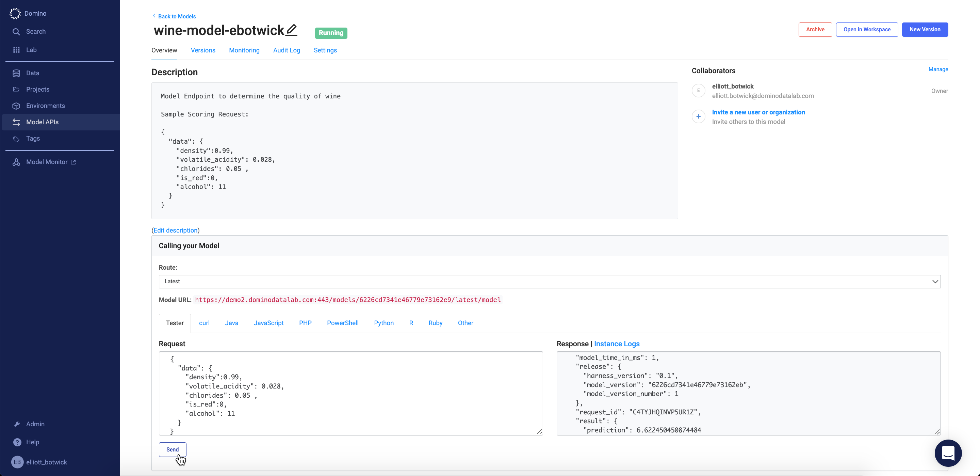
Task: Click the pencil icon to rename the model
Action: click(x=291, y=30)
